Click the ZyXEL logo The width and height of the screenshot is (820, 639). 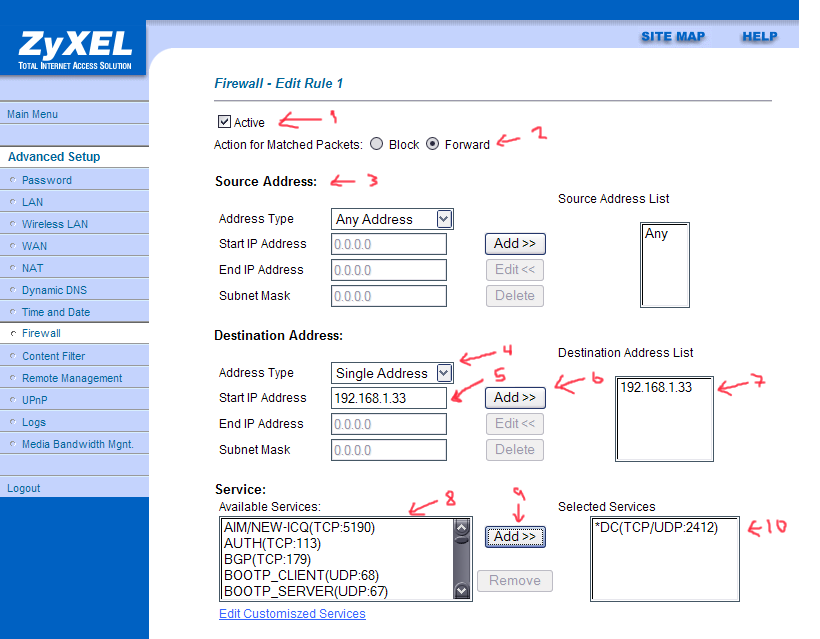pyautogui.click(x=74, y=49)
